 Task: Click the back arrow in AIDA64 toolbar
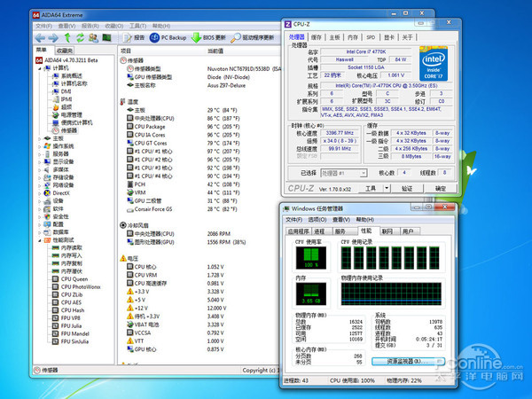pos(38,38)
